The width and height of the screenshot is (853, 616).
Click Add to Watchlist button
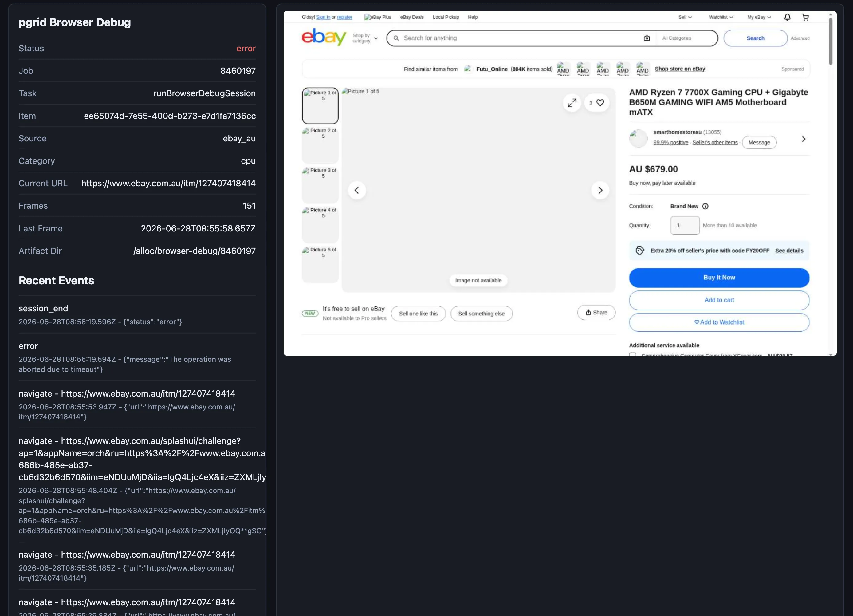(719, 322)
